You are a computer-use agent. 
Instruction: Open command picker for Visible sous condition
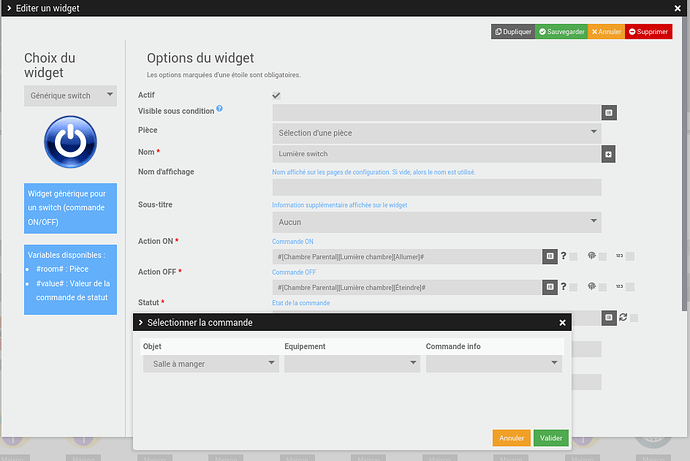(x=609, y=113)
